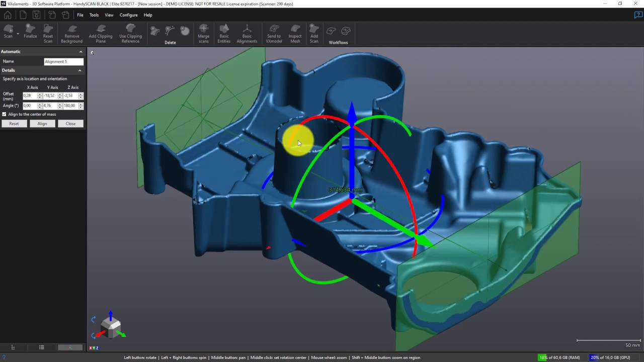The width and height of the screenshot is (644, 362).
Task: Switch to the tree view panel tab
Action: point(13,347)
